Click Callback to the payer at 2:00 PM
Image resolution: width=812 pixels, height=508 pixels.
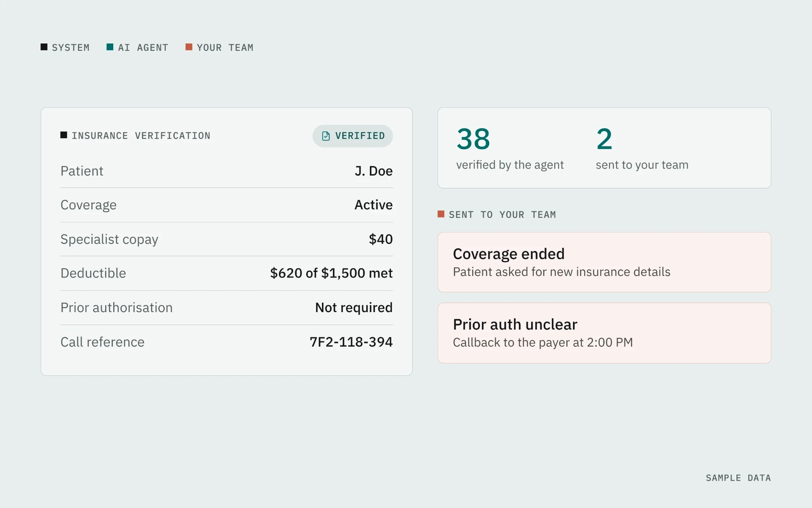(543, 343)
